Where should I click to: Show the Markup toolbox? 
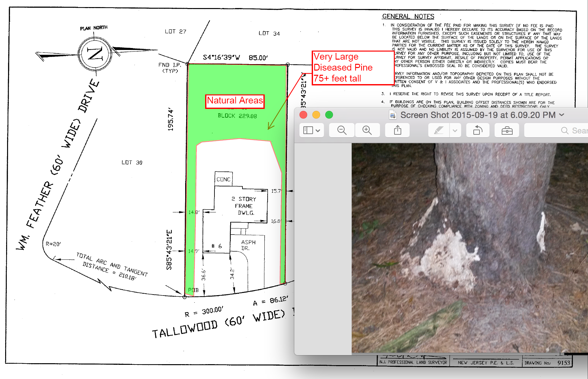(x=507, y=130)
